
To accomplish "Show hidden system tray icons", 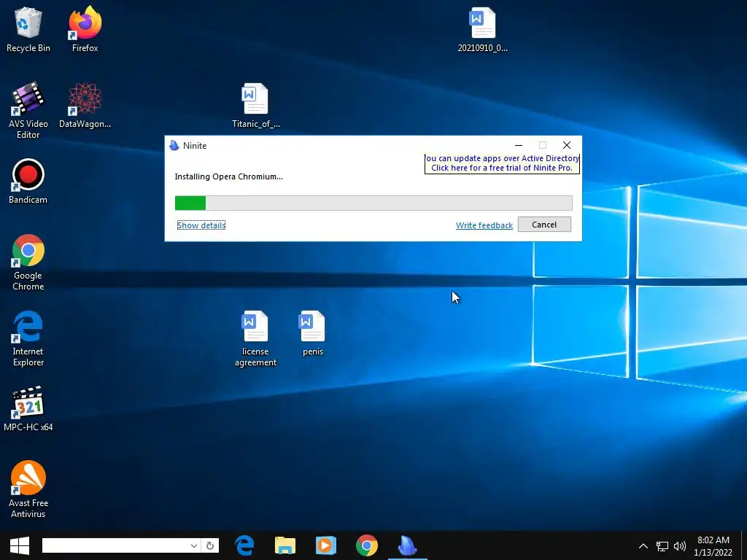I will [x=643, y=545].
